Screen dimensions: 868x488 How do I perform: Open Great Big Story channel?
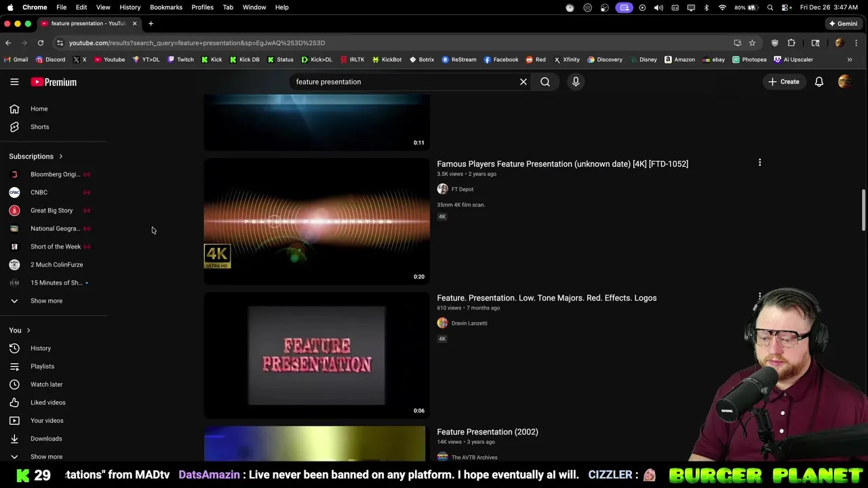coord(53,210)
